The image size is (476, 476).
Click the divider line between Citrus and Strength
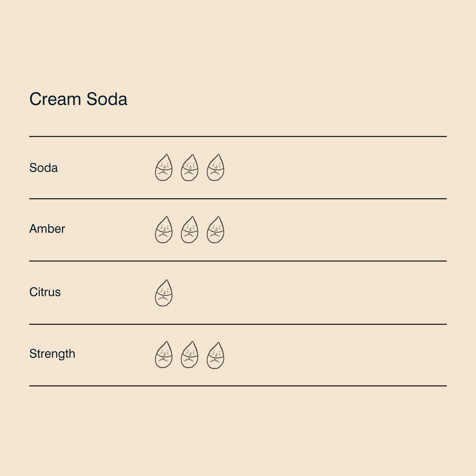tap(238, 324)
